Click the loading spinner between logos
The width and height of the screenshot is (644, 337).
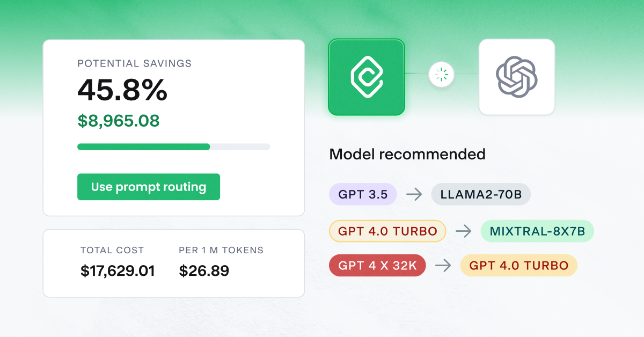(x=442, y=75)
